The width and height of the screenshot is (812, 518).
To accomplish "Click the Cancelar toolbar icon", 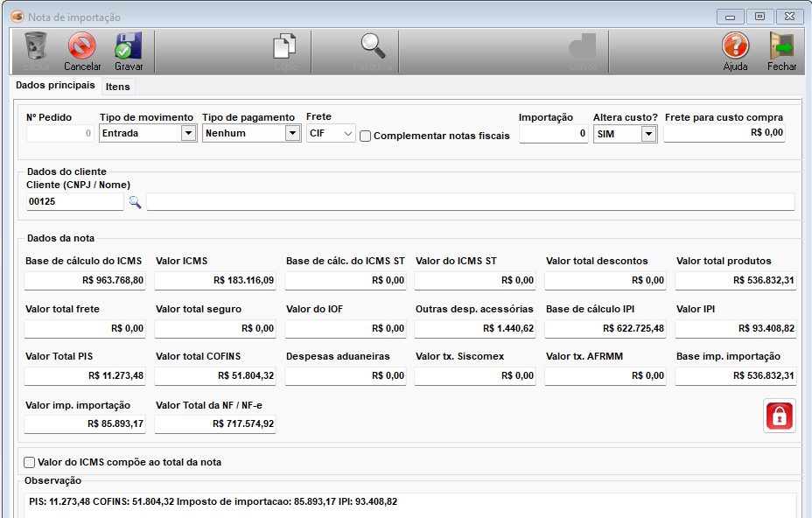I will pos(81,51).
